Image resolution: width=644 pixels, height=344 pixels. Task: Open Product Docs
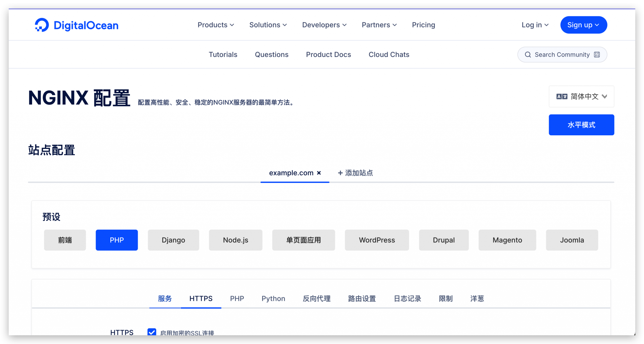point(328,54)
